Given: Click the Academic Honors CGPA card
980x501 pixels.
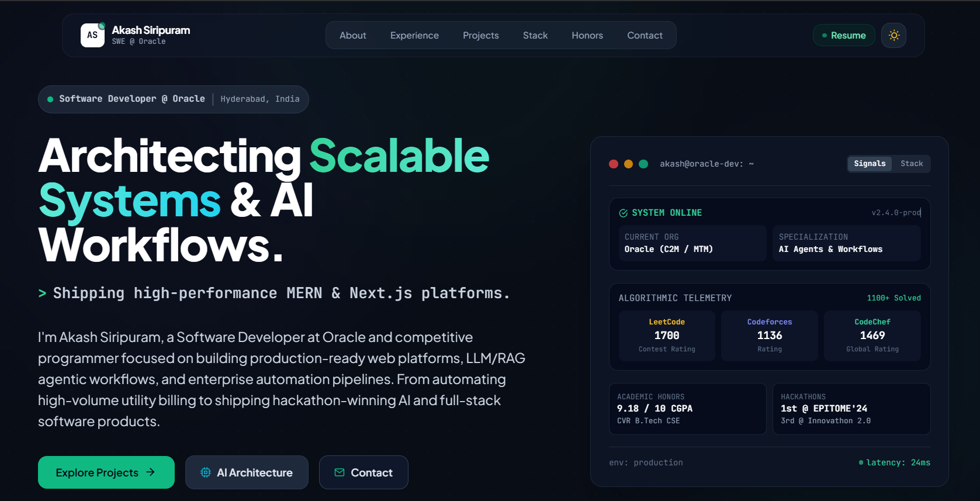Looking at the screenshot, I should [x=687, y=409].
